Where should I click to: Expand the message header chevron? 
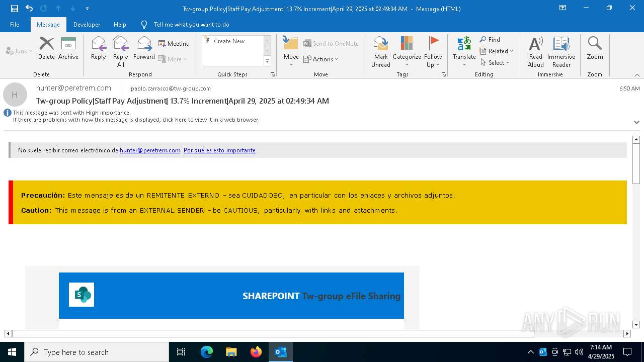(636, 122)
